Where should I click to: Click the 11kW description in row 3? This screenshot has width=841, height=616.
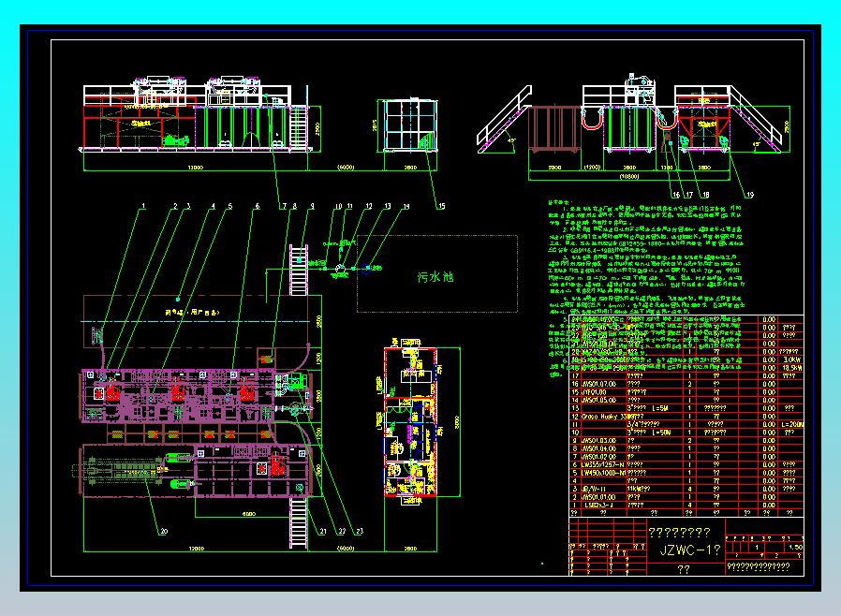tap(639, 489)
